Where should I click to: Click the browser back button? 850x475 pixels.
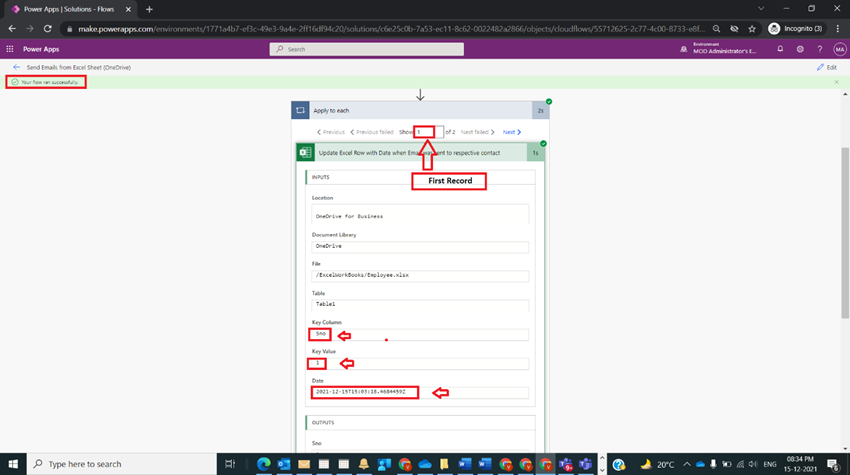[12, 29]
